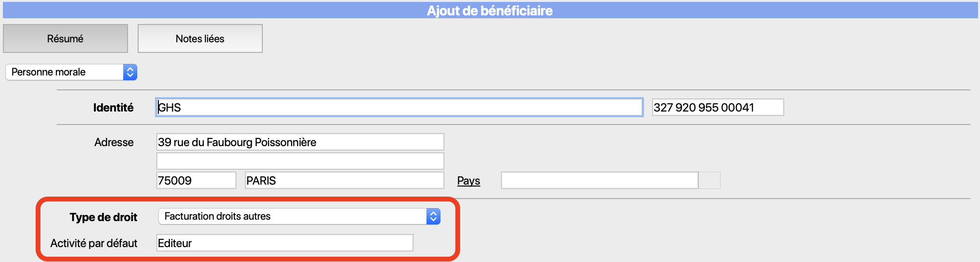This screenshot has height=262, width=980.
Task: Switch to the Résumé tab
Action: [65, 38]
